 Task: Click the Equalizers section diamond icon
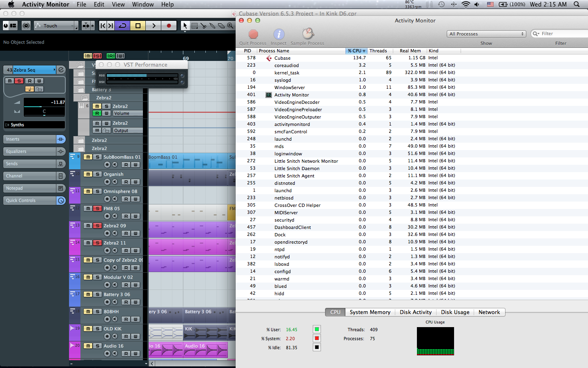click(x=61, y=152)
